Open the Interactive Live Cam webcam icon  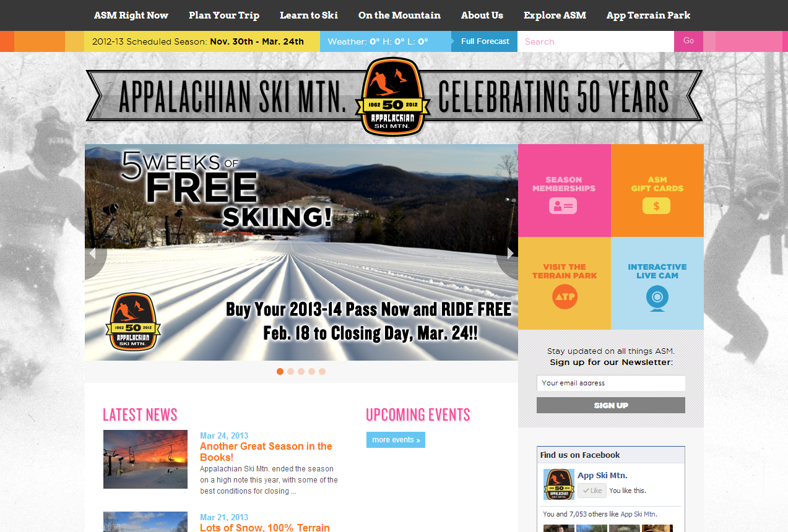[657, 298]
